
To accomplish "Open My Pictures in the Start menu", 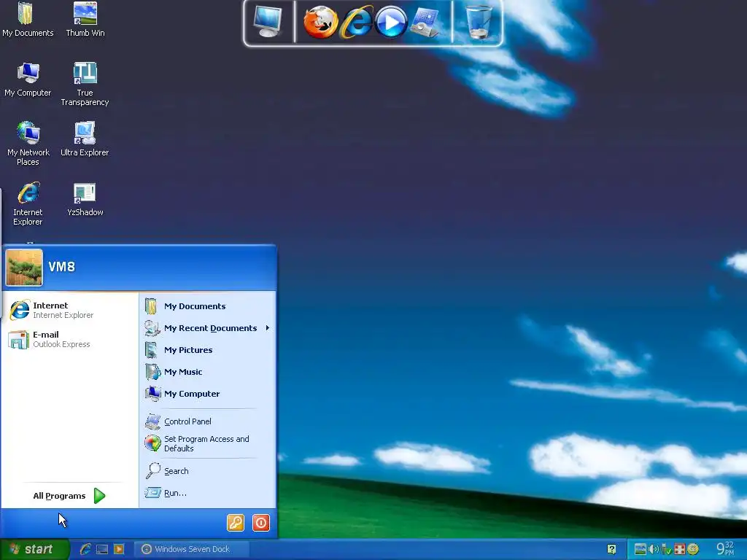I will point(208,350).
